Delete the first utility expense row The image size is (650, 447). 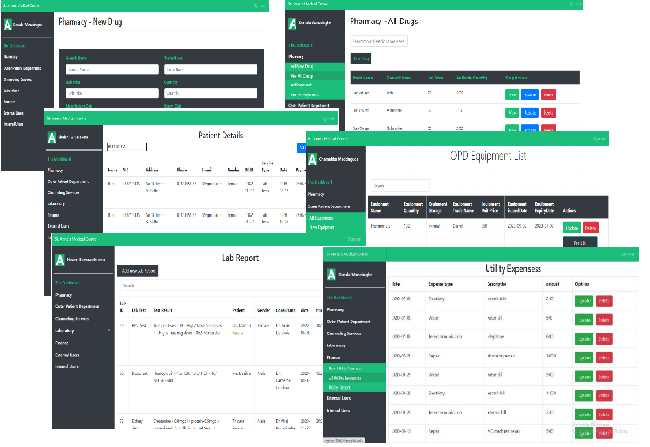pyautogui.click(x=604, y=301)
